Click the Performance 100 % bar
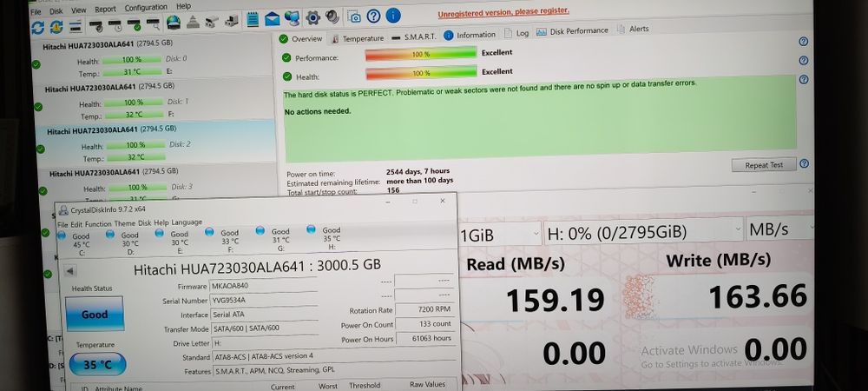The width and height of the screenshot is (868, 391). click(421, 54)
